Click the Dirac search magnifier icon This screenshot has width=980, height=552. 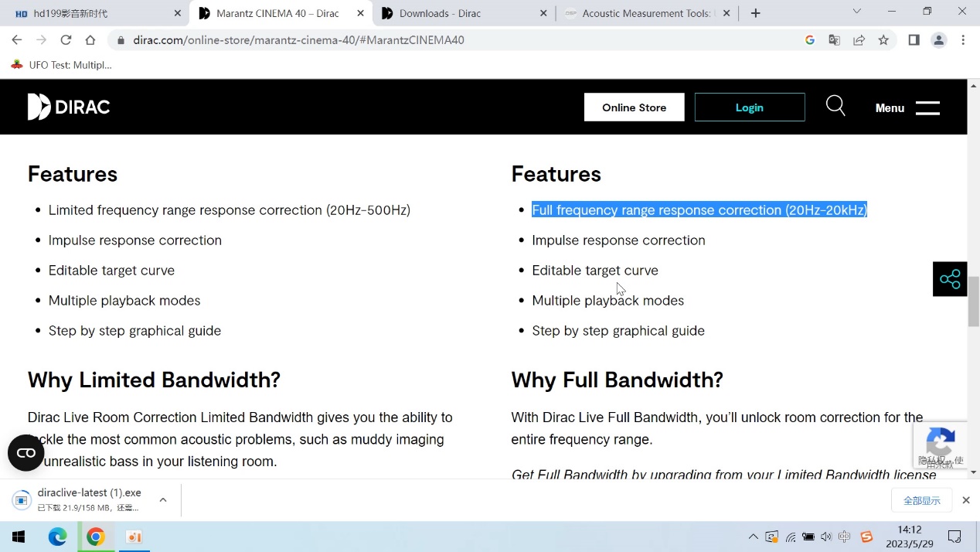pyautogui.click(x=835, y=106)
